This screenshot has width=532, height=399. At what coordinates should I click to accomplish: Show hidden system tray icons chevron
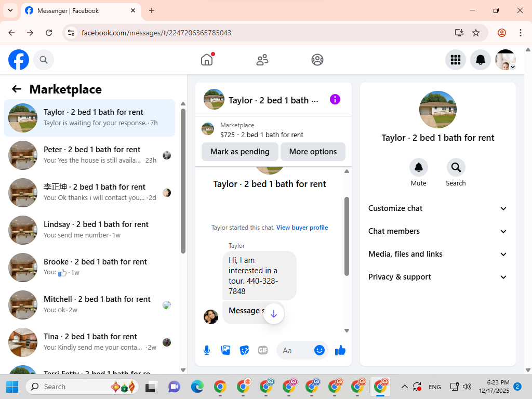pyautogui.click(x=404, y=387)
